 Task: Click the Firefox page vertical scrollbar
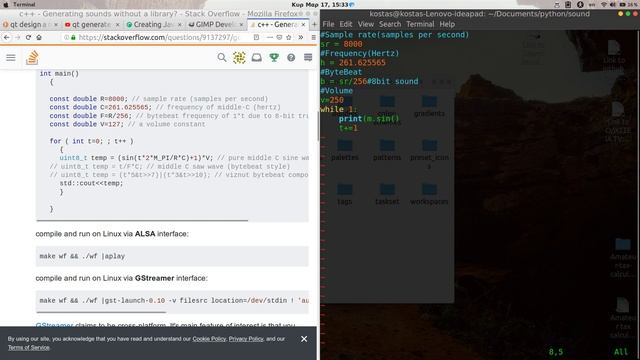[x=318, y=126]
